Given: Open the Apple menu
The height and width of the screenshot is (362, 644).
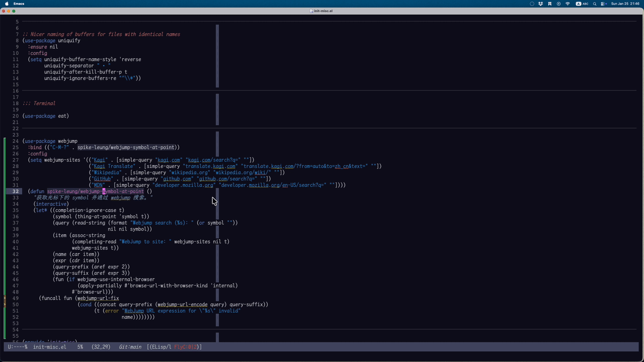Looking at the screenshot, I should tap(7, 4).
